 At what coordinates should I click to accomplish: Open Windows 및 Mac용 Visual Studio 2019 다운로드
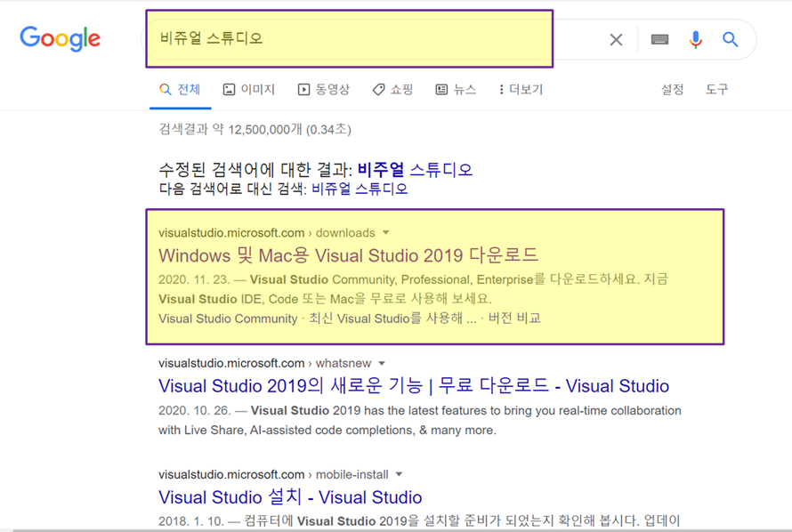(348, 255)
